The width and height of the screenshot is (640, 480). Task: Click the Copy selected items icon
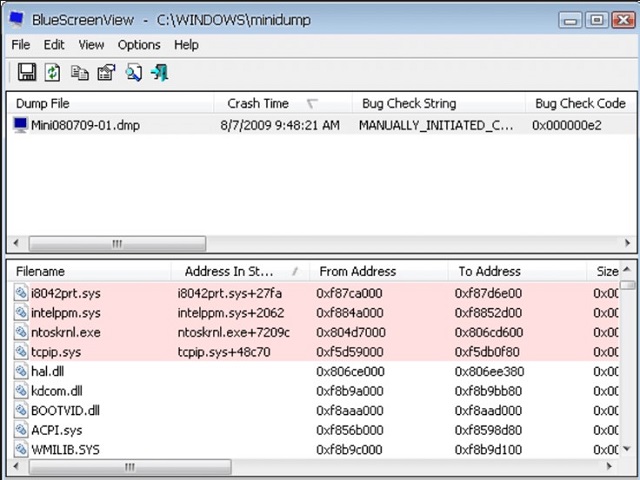[80, 72]
